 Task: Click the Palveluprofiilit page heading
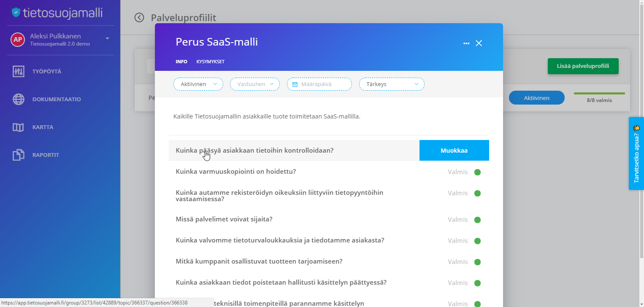(184, 17)
